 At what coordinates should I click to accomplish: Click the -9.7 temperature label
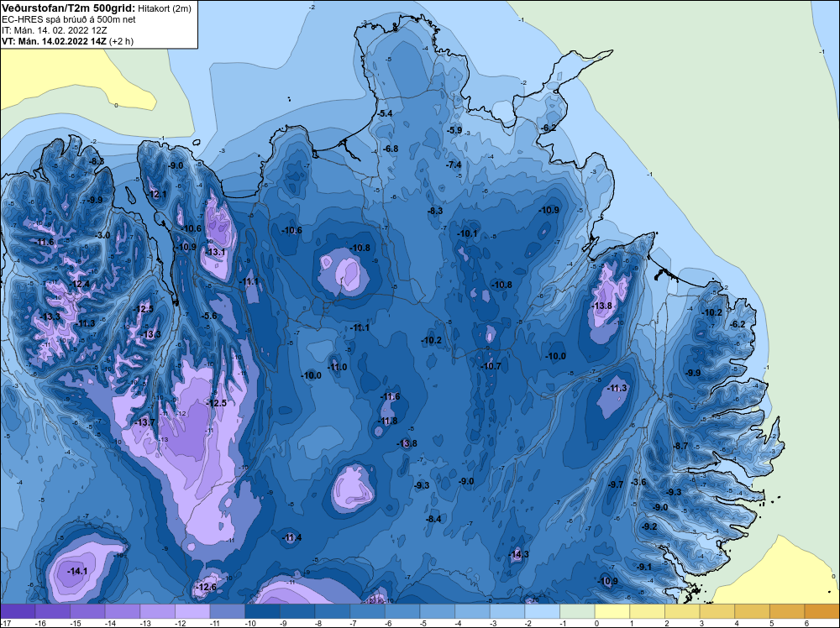pyautogui.click(x=616, y=484)
